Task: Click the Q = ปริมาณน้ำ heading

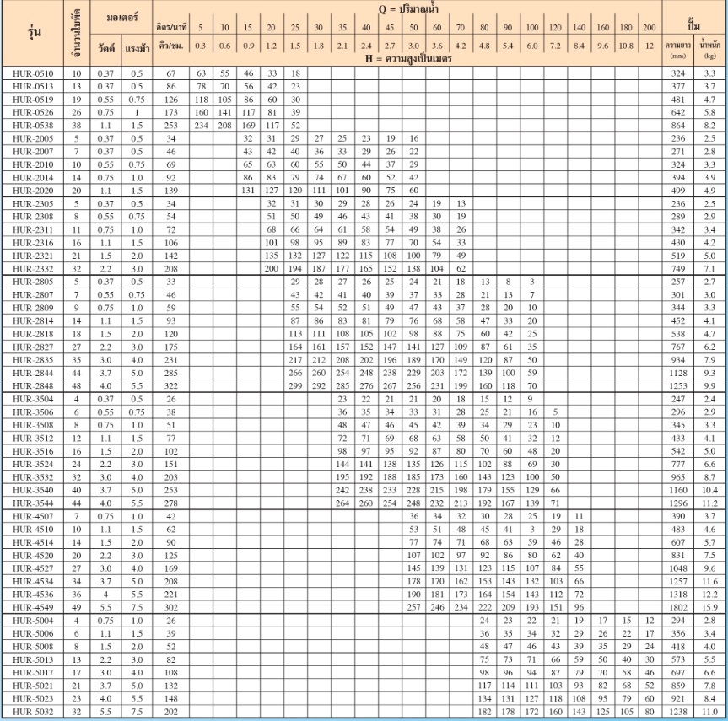Action: pyautogui.click(x=408, y=8)
